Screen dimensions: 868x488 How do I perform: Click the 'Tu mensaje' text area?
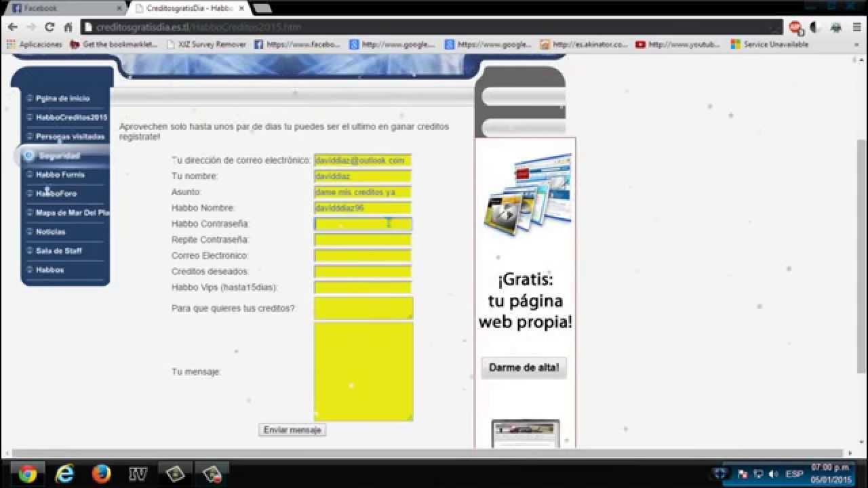[x=363, y=371]
